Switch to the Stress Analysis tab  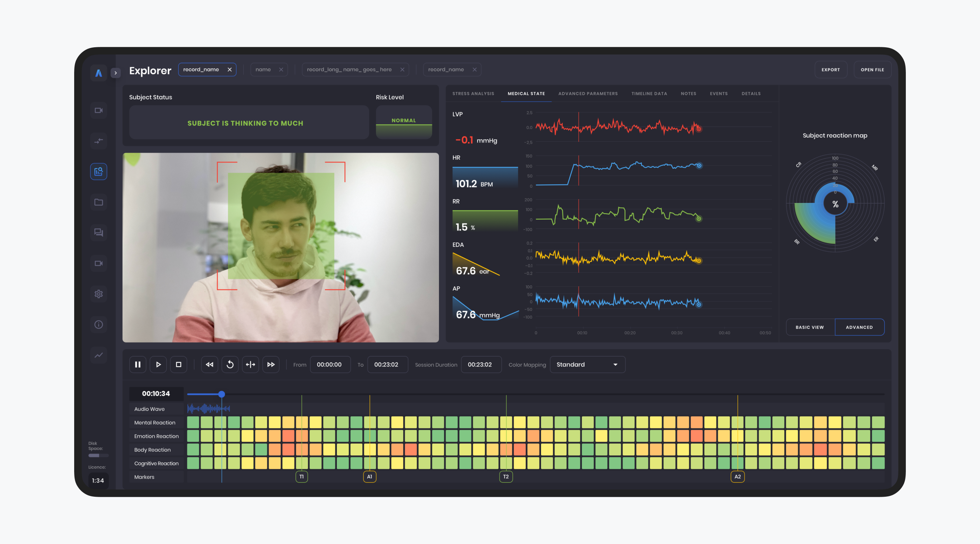[473, 93]
